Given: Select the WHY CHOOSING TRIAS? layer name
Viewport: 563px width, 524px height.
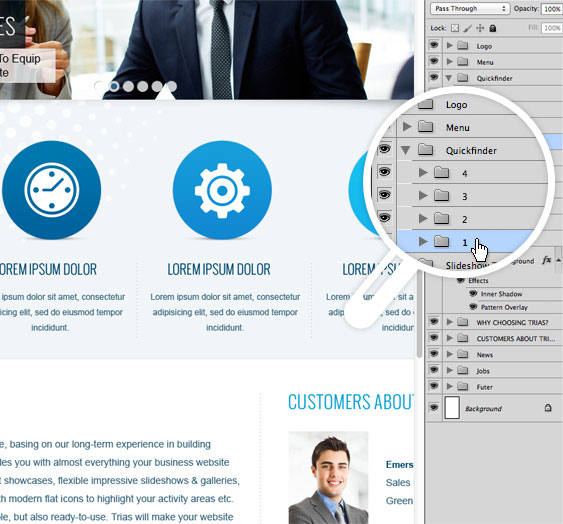Looking at the screenshot, I should click(512, 323).
